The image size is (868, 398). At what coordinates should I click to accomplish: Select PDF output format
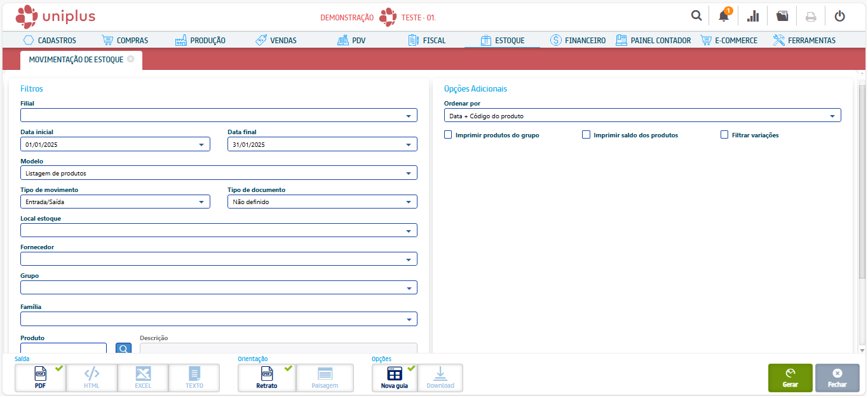point(40,378)
